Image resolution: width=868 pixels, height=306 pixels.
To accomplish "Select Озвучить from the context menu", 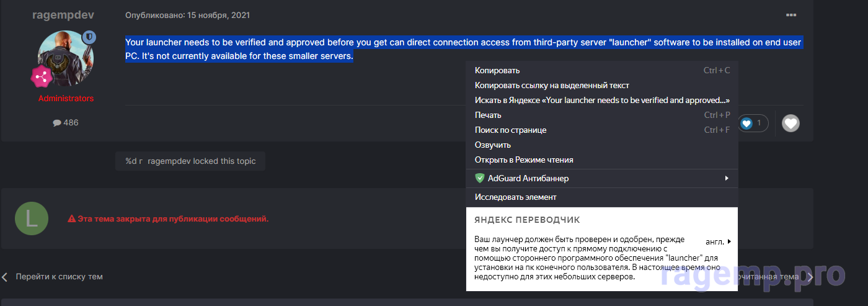I will click(x=492, y=145).
